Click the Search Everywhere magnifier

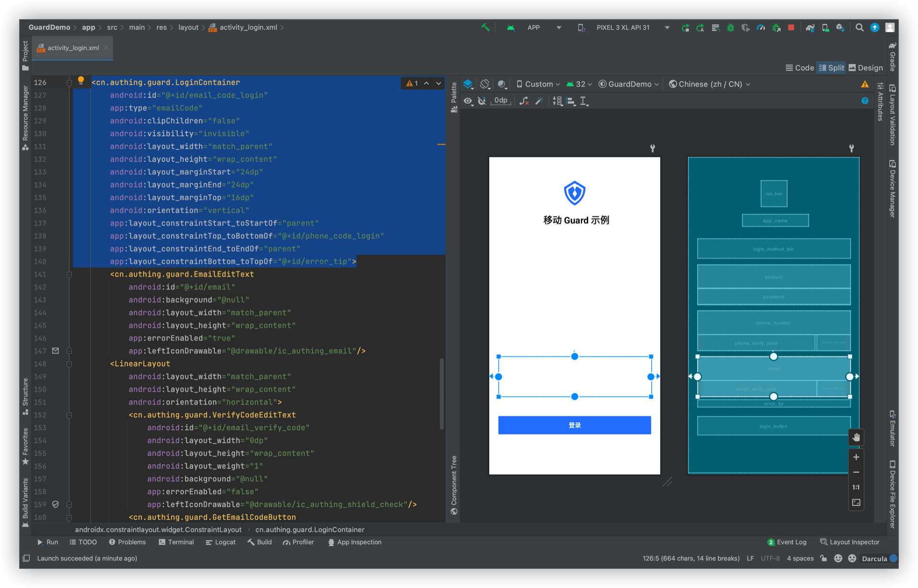pyautogui.click(x=859, y=28)
